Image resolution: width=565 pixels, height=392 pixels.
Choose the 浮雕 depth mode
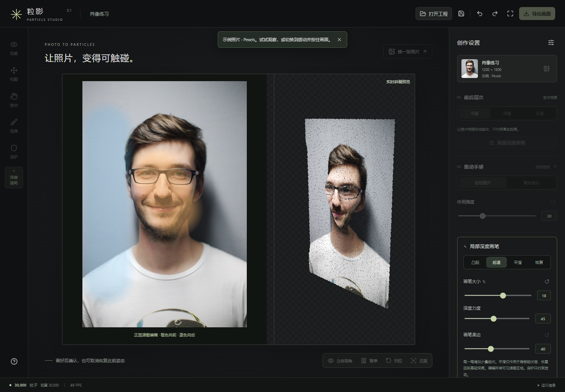(507, 114)
